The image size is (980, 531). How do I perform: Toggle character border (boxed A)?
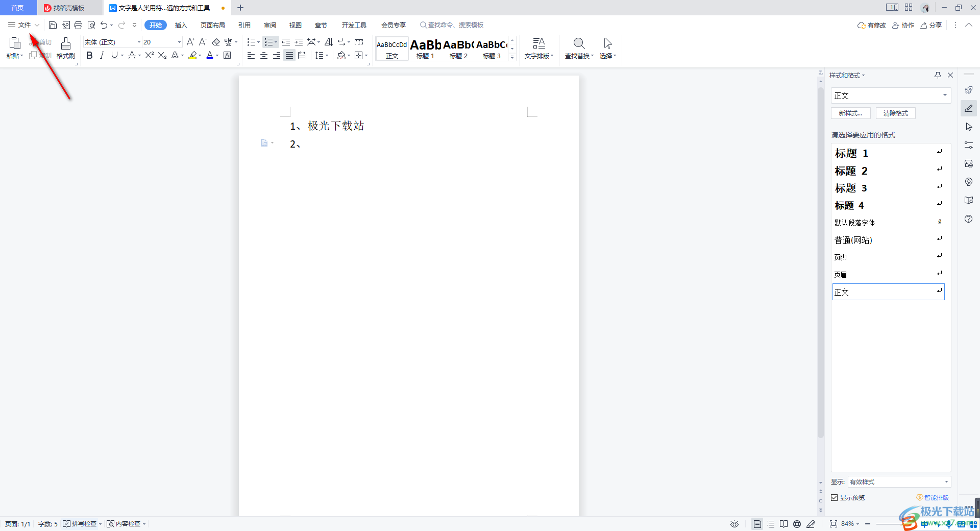tap(227, 55)
